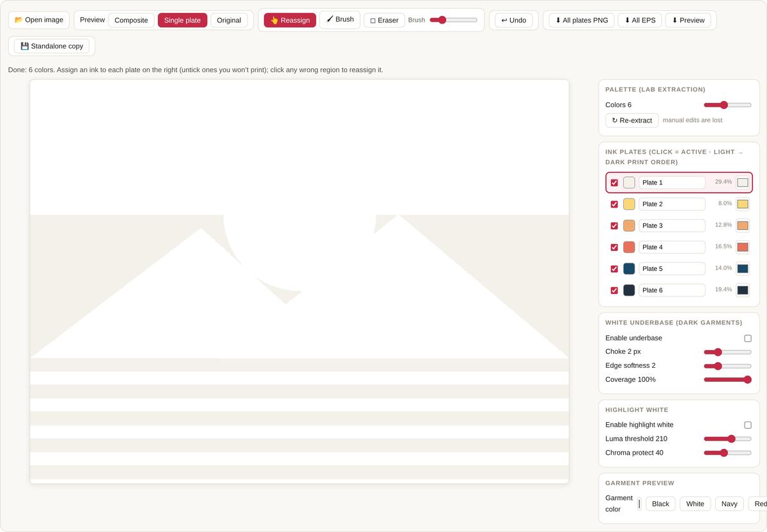Download all plates as PNG
Image resolution: width=767 pixels, height=532 pixels.
click(x=582, y=20)
